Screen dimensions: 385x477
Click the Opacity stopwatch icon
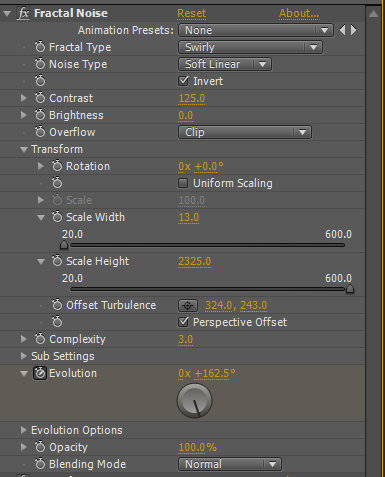pos(40,447)
